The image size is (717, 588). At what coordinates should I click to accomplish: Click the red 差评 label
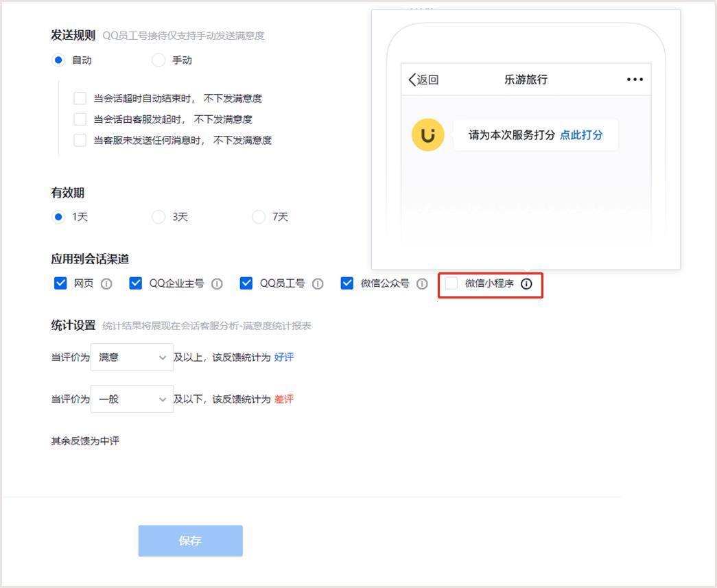click(283, 399)
